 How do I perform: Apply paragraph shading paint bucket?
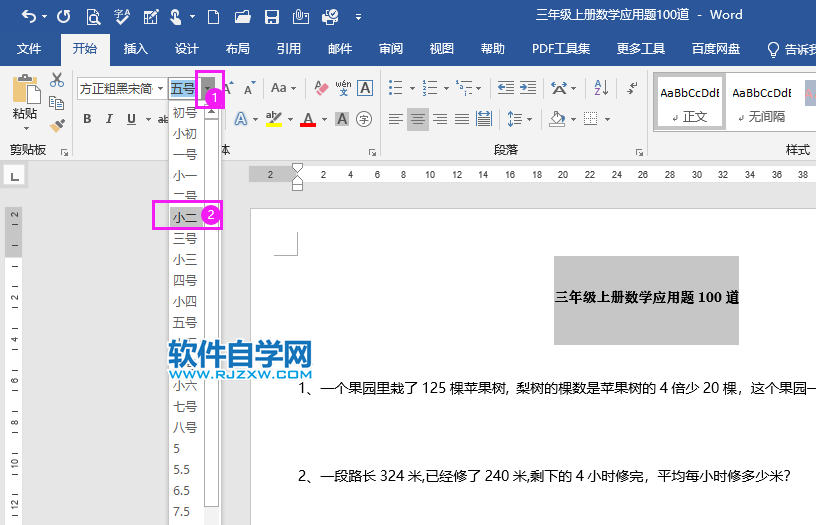coord(557,119)
